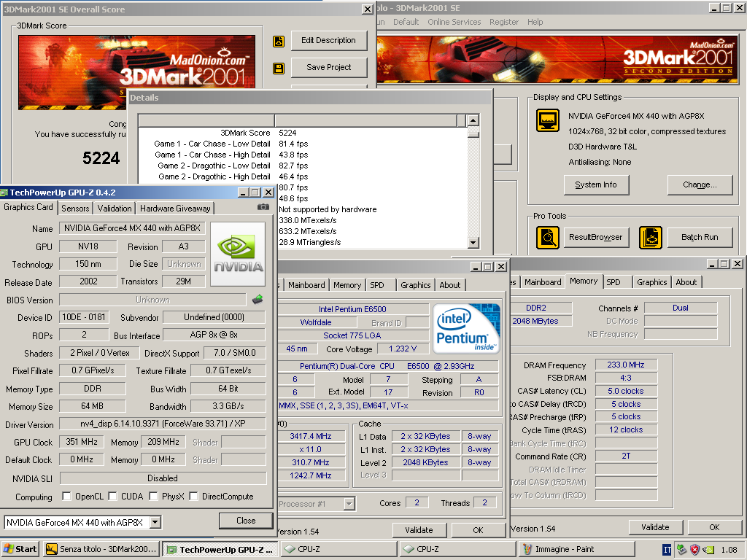Select the Memory tab in right CPU-Z window
This screenshot has height=560, width=747.
(584, 281)
